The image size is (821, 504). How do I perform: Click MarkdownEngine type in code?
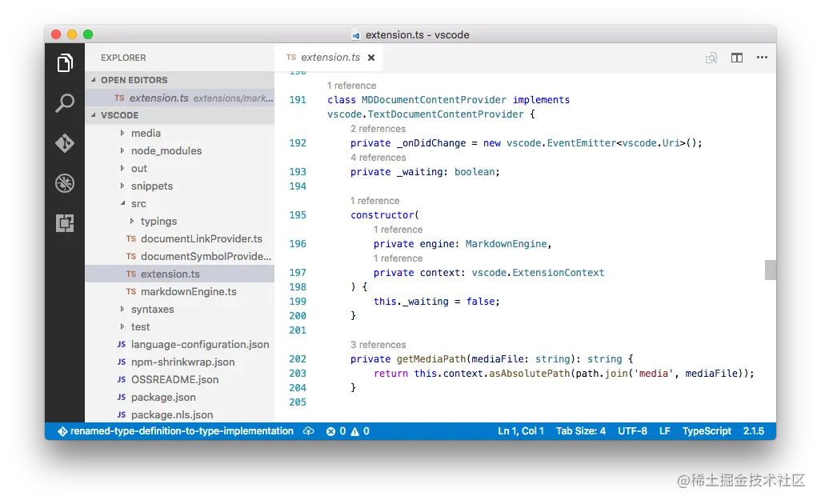tap(506, 244)
